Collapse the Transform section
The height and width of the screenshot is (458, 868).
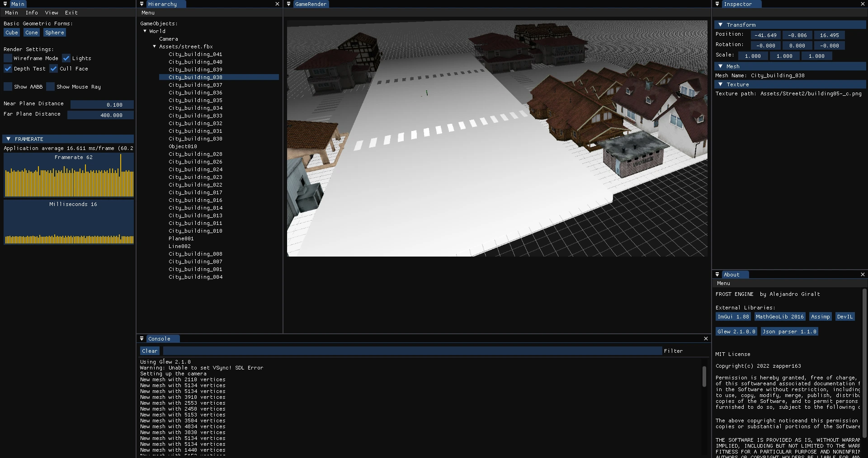pyautogui.click(x=790, y=25)
